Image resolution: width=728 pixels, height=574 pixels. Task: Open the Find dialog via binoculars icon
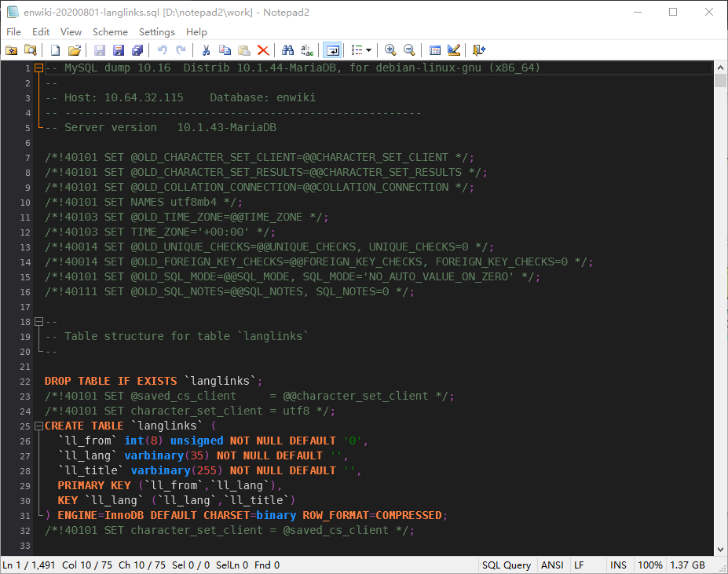point(289,49)
